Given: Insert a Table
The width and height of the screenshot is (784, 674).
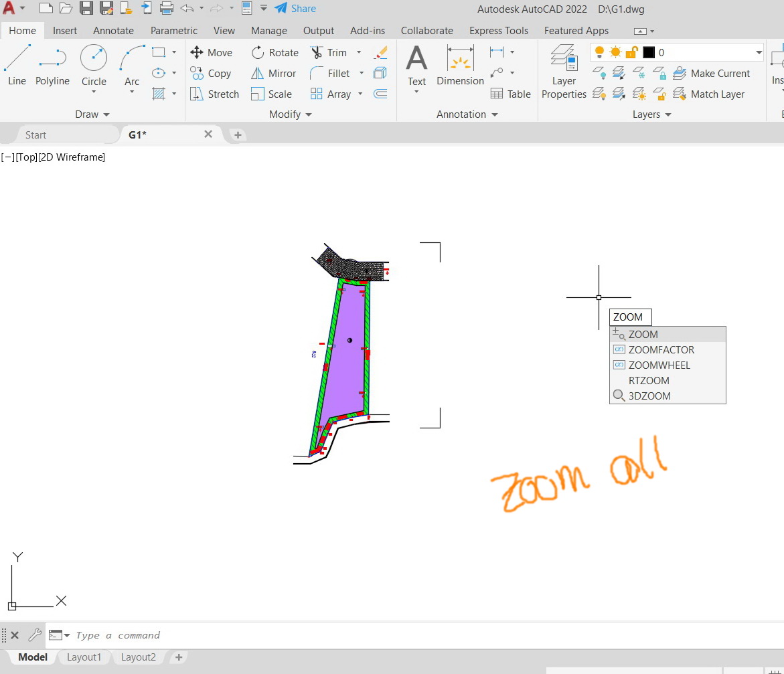Looking at the screenshot, I should click(x=510, y=94).
